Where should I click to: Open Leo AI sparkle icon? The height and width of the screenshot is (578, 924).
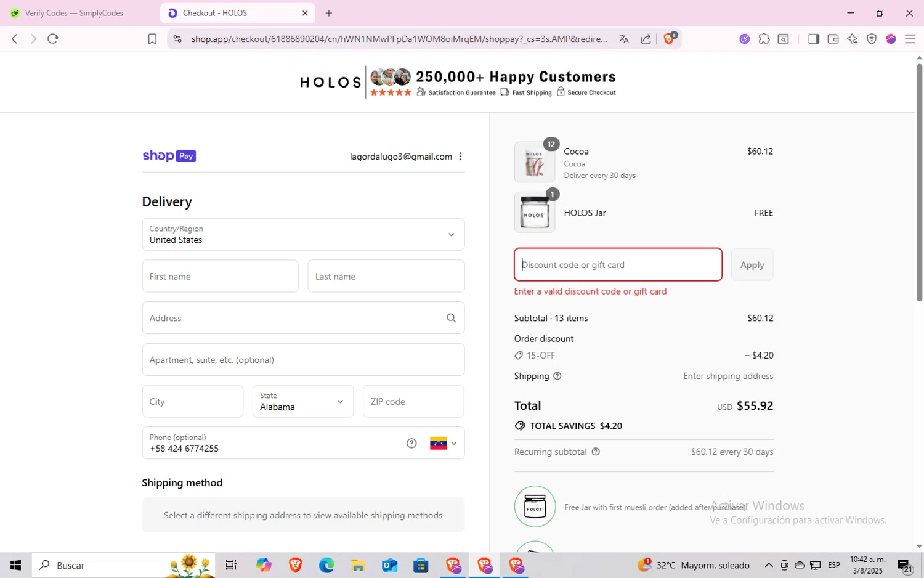coord(853,39)
